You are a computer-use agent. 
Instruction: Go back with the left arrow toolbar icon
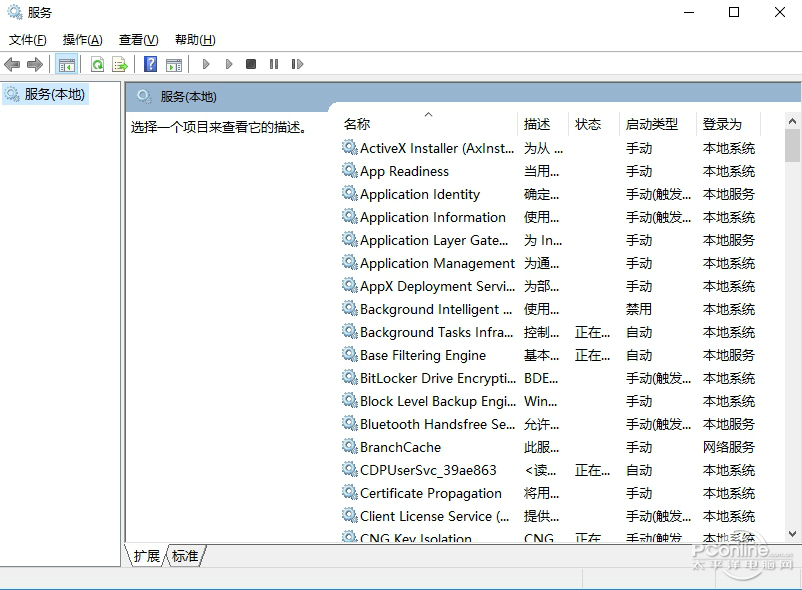click(12, 64)
